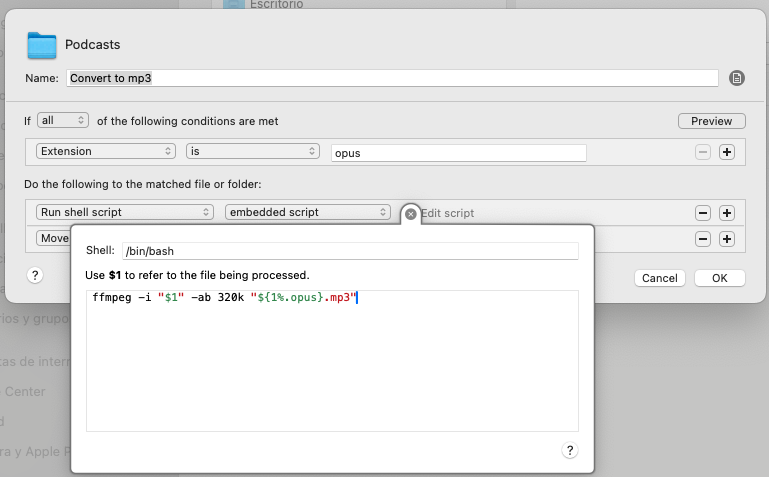Click the notes icon beside the Name field

click(x=737, y=78)
